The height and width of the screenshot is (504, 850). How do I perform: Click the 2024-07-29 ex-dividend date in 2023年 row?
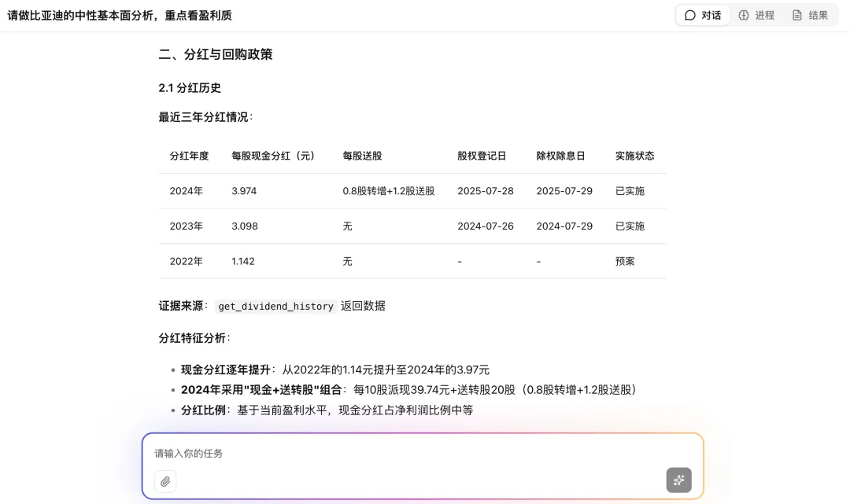click(x=564, y=226)
